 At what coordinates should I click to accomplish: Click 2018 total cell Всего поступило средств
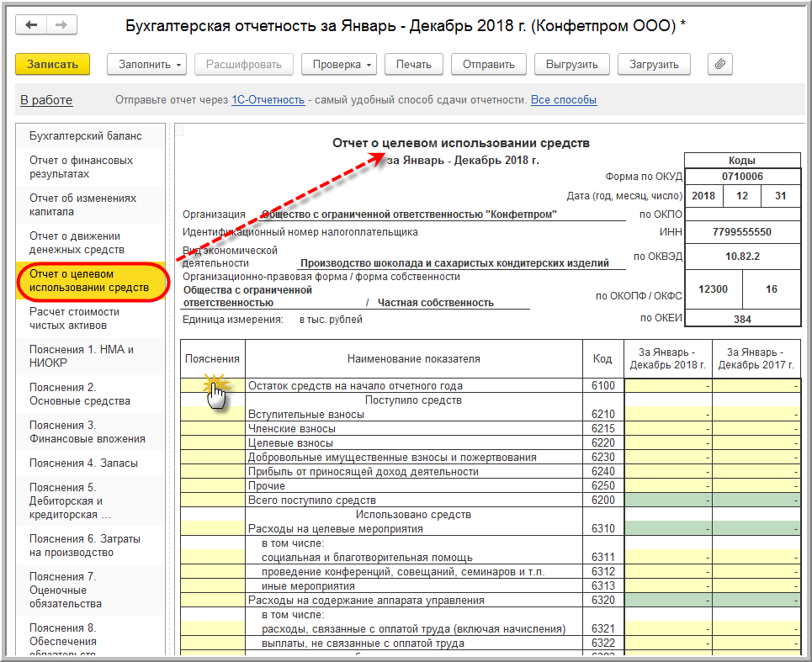668,500
